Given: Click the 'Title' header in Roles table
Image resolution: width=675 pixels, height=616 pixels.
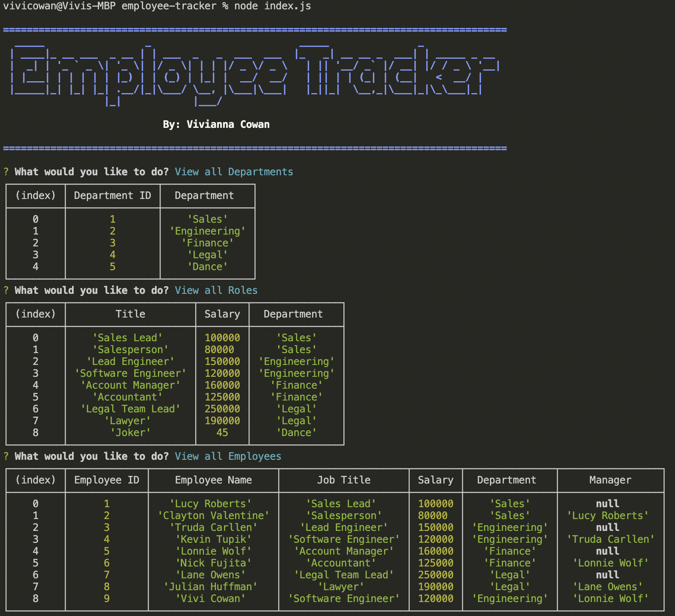Looking at the screenshot, I should [130, 314].
